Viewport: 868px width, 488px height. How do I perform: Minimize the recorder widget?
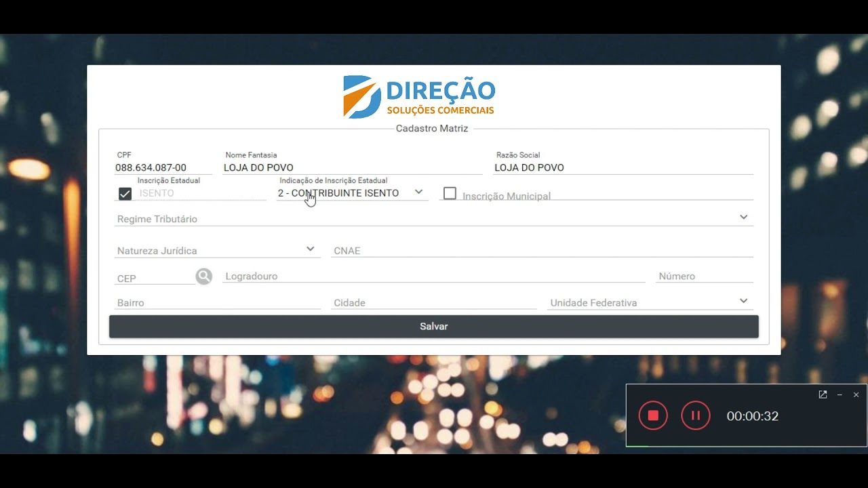[840, 394]
